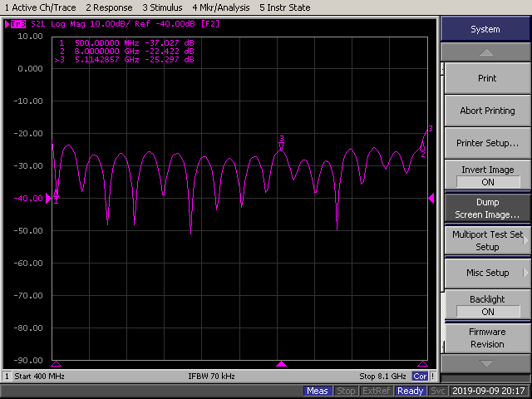Click softkey menu scroll-up arrow
Viewport: 532px width, 399px height.
click(485, 52)
